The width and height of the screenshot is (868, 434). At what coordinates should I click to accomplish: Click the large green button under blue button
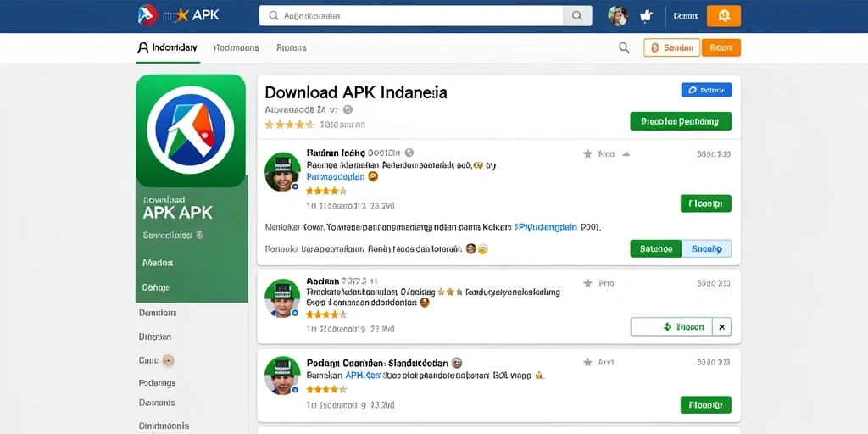681,121
